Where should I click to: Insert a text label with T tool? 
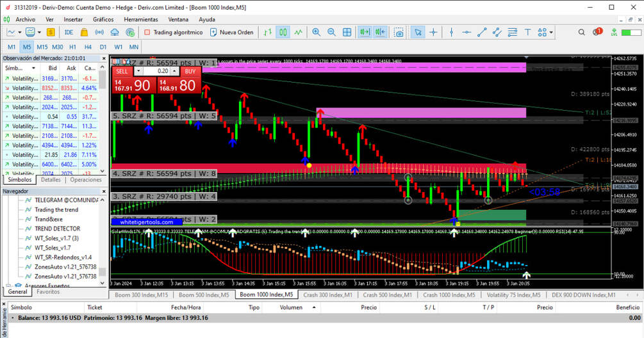(x=527, y=32)
